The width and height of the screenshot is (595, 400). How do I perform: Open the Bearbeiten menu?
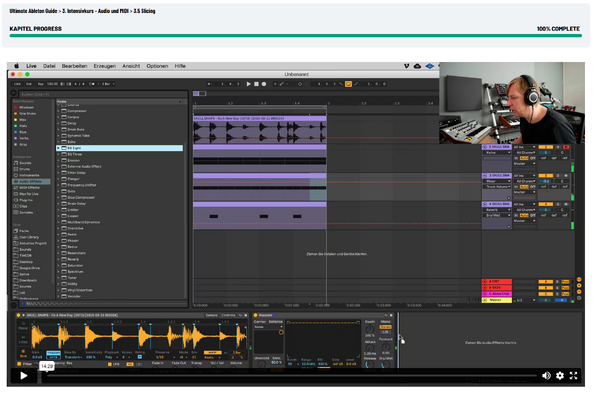(x=74, y=66)
